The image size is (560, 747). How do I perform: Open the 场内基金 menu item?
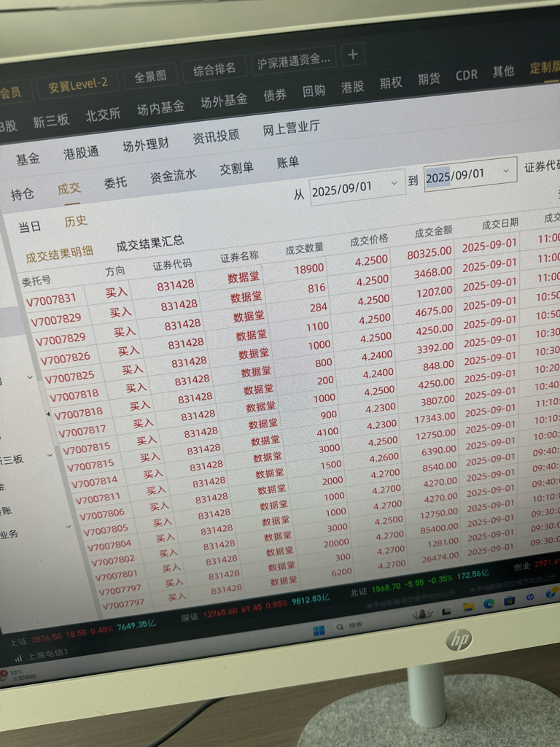point(160,108)
